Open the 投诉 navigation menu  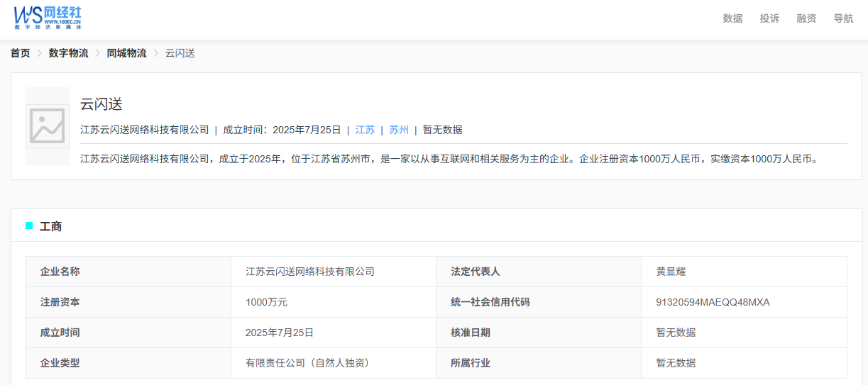click(x=769, y=18)
